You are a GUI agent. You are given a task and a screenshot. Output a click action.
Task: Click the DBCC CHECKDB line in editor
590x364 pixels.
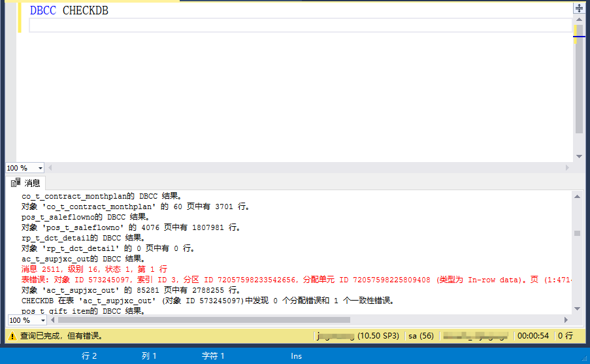[69, 11]
